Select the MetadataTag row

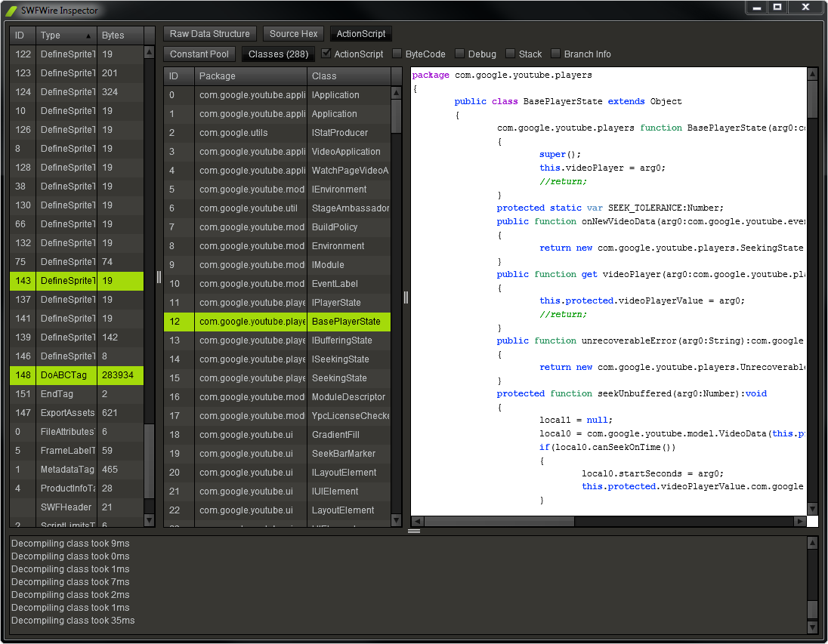(76, 470)
